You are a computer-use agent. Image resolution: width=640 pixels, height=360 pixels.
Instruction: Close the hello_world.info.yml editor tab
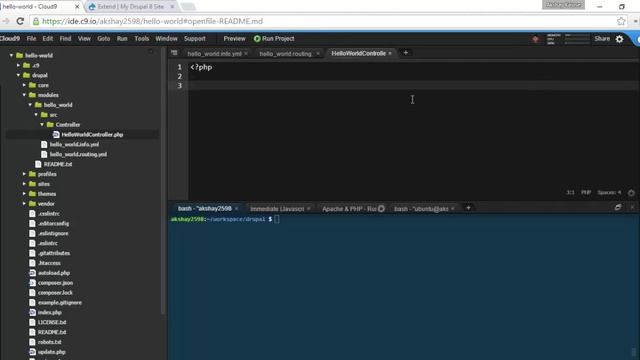pyautogui.click(x=246, y=54)
